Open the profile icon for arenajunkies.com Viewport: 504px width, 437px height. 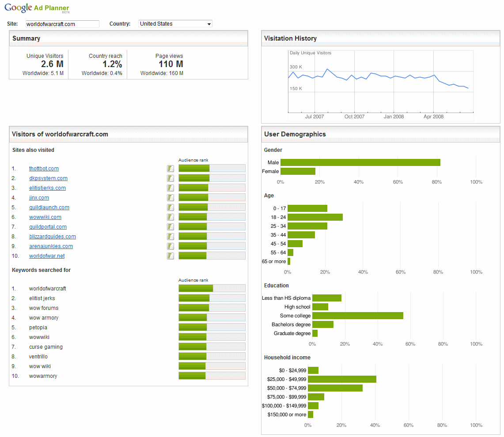(x=171, y=246)
